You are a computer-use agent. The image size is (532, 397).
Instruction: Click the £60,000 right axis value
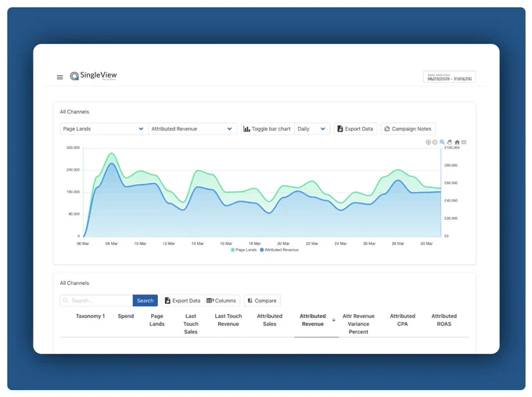[x=451, y=183]
